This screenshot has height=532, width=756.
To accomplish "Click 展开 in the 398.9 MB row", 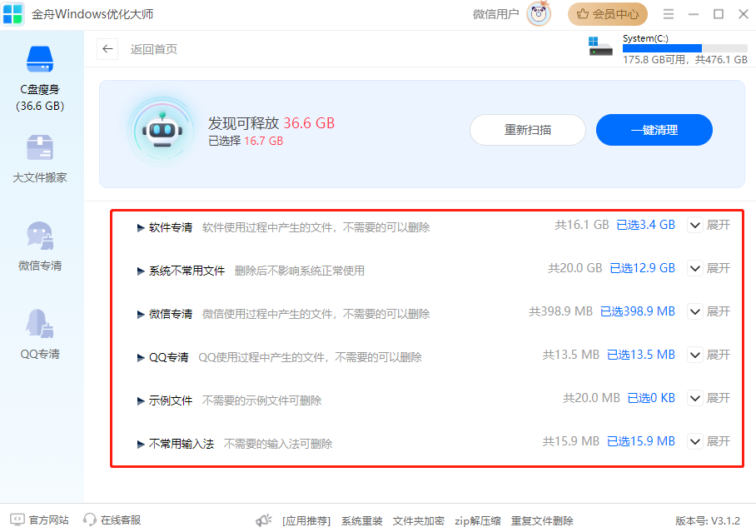I will (x=719, y=311).
